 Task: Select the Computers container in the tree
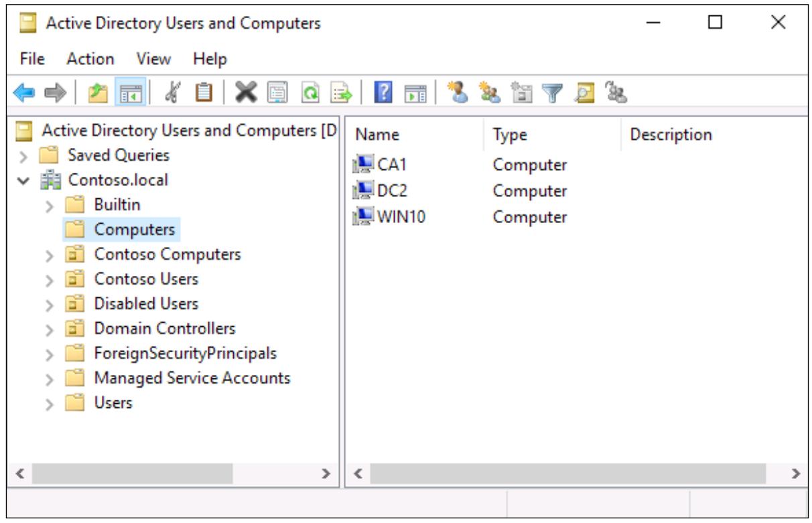click(x=134, y=230)
